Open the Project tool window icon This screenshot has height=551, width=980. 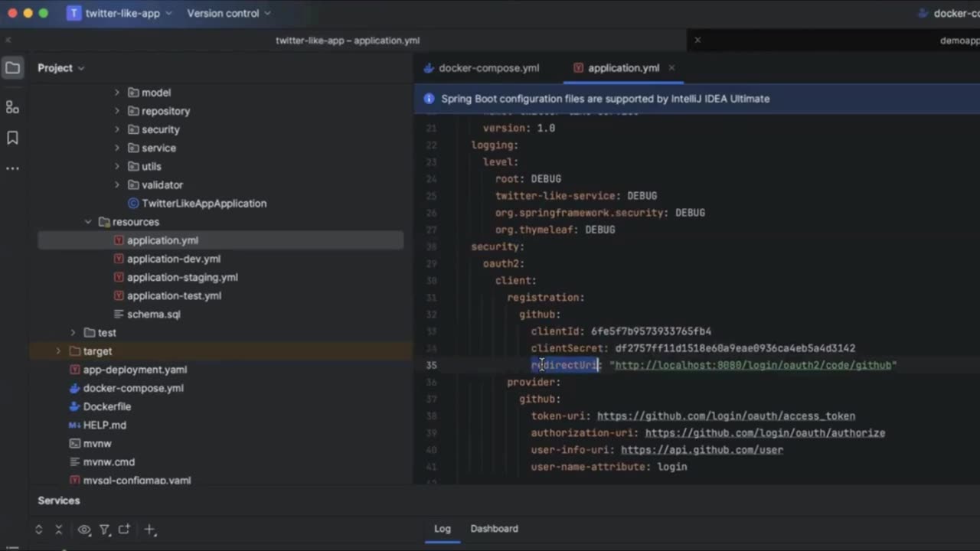(12, 68)
